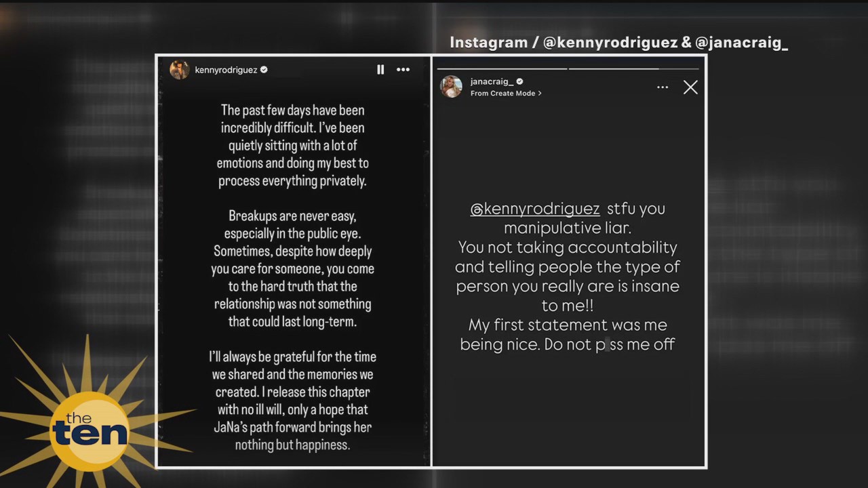Open the janacraig_ username link
This screenshot has width=868, height=488.
tap(492, 81)
